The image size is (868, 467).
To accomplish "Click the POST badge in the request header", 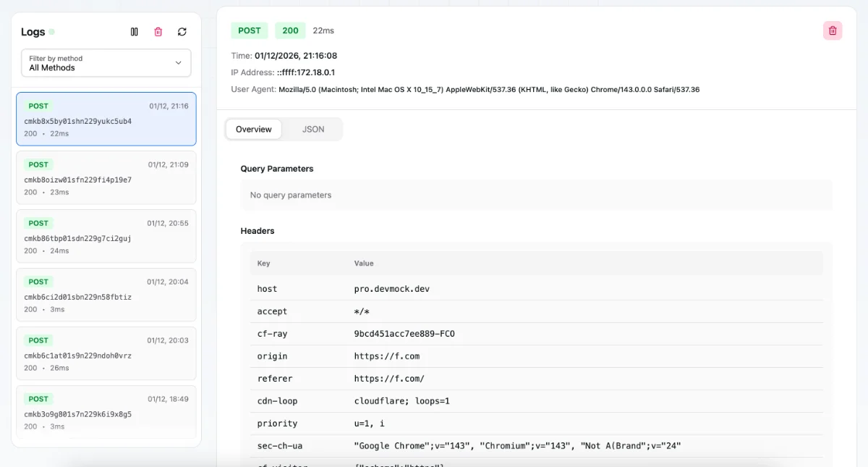I will [x=249, y=30].
